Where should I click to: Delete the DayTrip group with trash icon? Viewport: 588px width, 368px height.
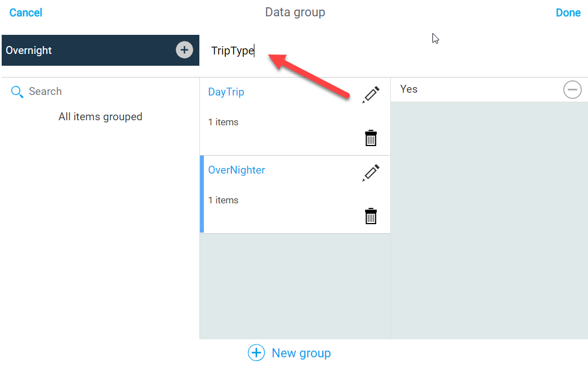[371, 138]
